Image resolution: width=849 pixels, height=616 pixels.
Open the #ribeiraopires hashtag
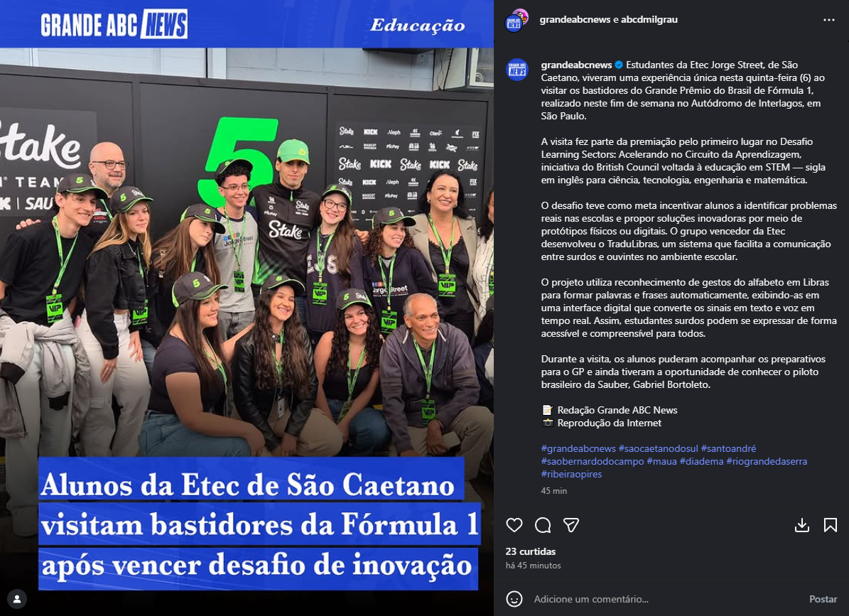click(x=571, y=474)
